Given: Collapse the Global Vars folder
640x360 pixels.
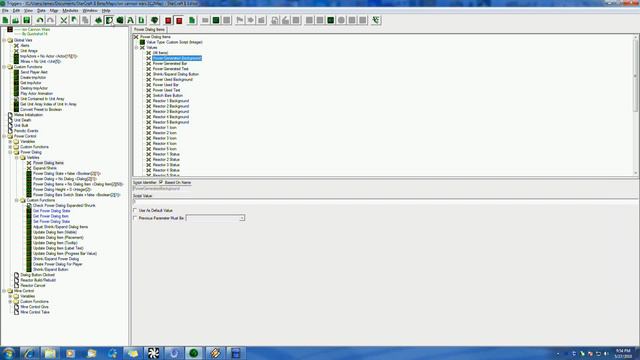Looking at the screenshot, I should (x=4, y=40).
